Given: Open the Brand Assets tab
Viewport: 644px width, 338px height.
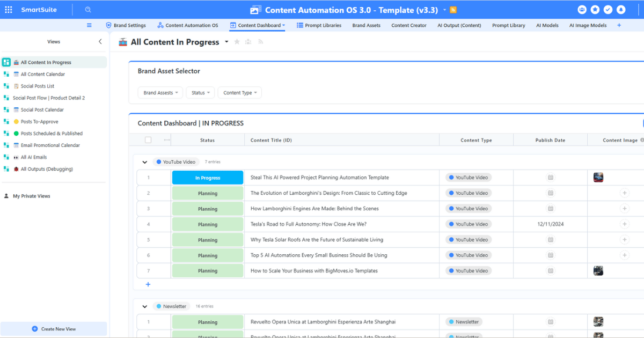Looking at the screenshot, I should coord(367,25).
